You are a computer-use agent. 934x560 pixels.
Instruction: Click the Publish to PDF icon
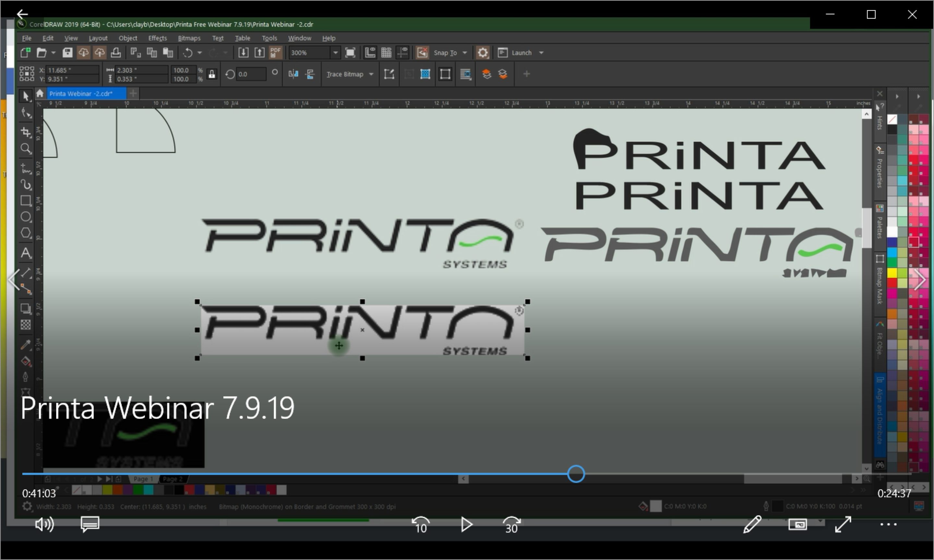(x=275, y=53)
